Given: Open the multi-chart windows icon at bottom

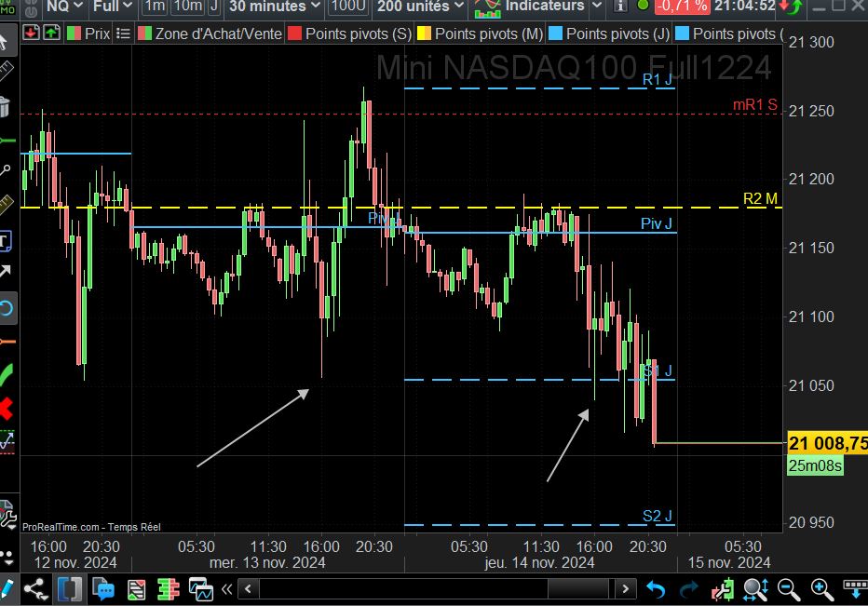Looking at the screenshot, I should click(200, 589).
